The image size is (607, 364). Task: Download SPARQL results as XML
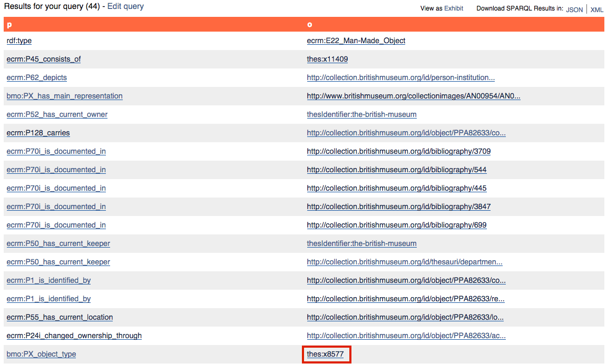596,9
